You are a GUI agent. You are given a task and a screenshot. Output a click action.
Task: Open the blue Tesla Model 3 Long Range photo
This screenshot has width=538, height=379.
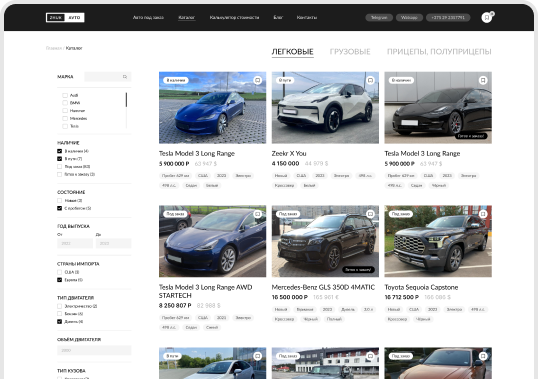[x=212, y=108]
